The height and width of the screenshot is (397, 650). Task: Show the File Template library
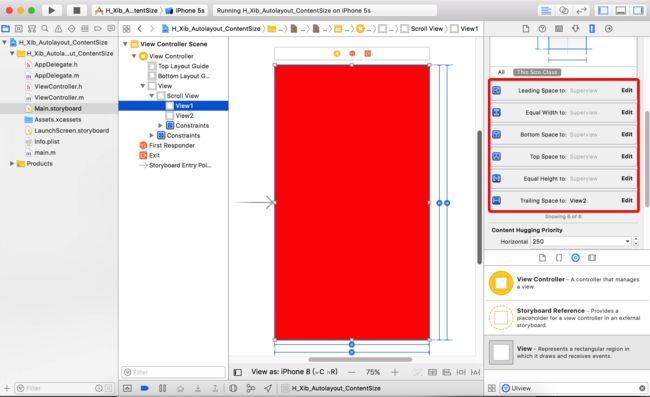pyautogui.click(x=542, y=258)
